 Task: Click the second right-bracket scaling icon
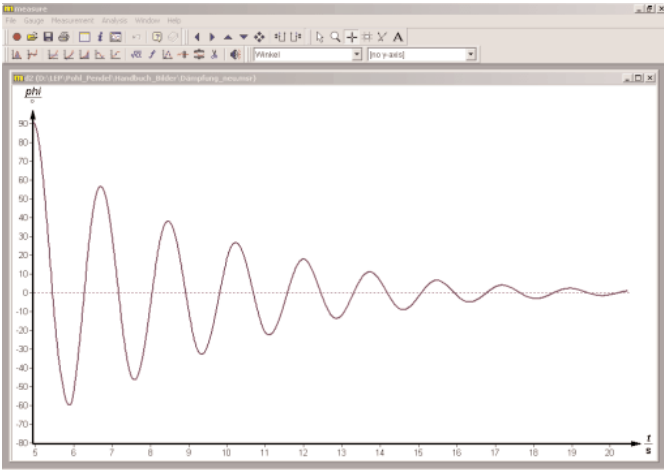click(296, 37)
